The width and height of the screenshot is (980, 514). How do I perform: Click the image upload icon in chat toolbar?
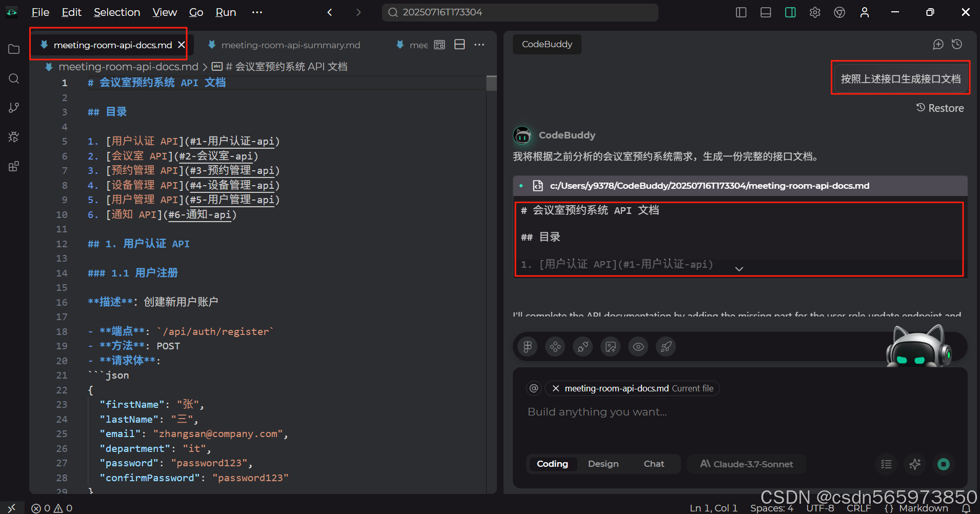[610, 347]
